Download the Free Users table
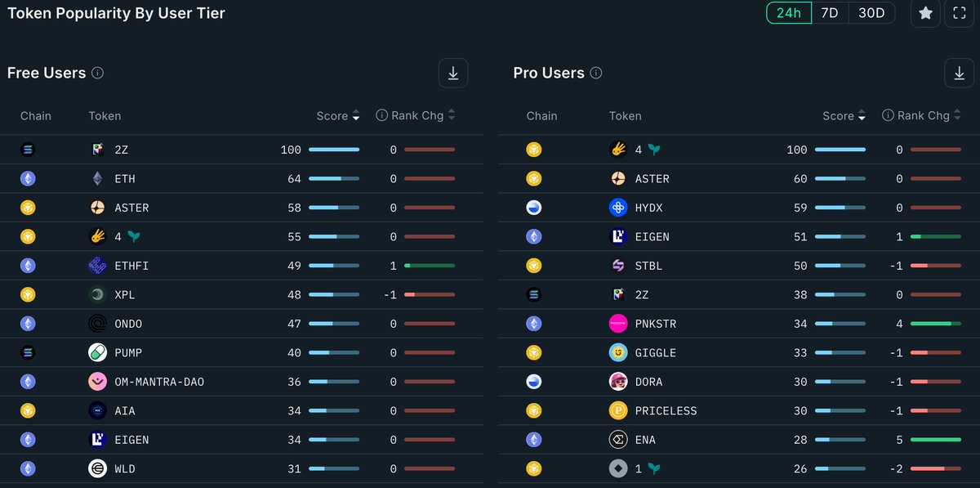Image resolution: width=980 pixels, height=488 pixels. point(453,73)
